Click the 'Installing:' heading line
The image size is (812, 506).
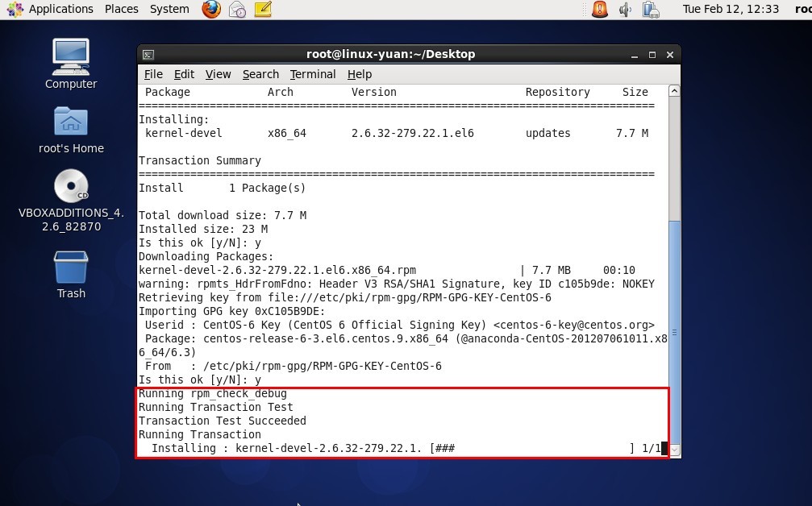coord(173,119)
